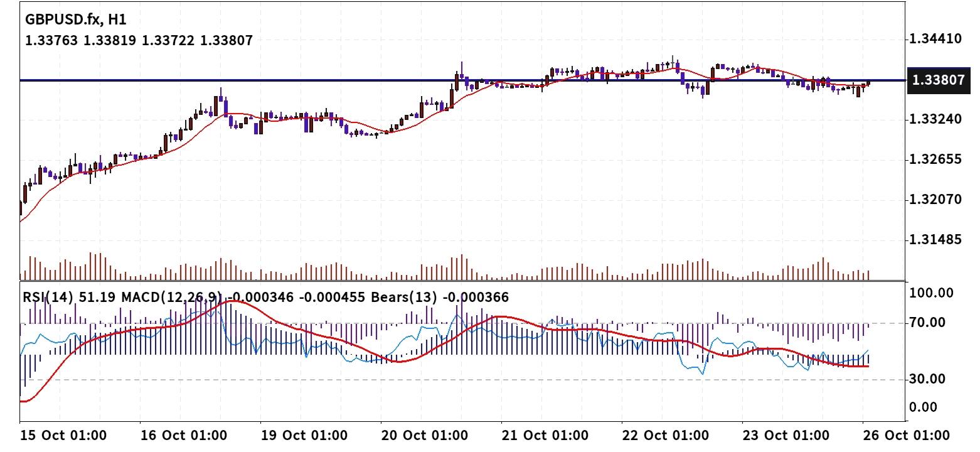This screenshot has height=452, width=980.
Task: Click the current price label 1.33807
Action: [x=938, y=80]
